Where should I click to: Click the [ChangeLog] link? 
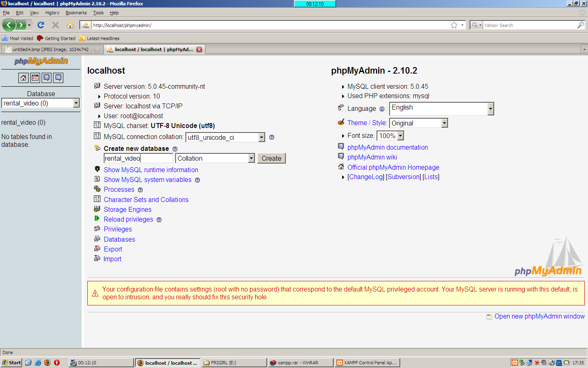(366, 177)
